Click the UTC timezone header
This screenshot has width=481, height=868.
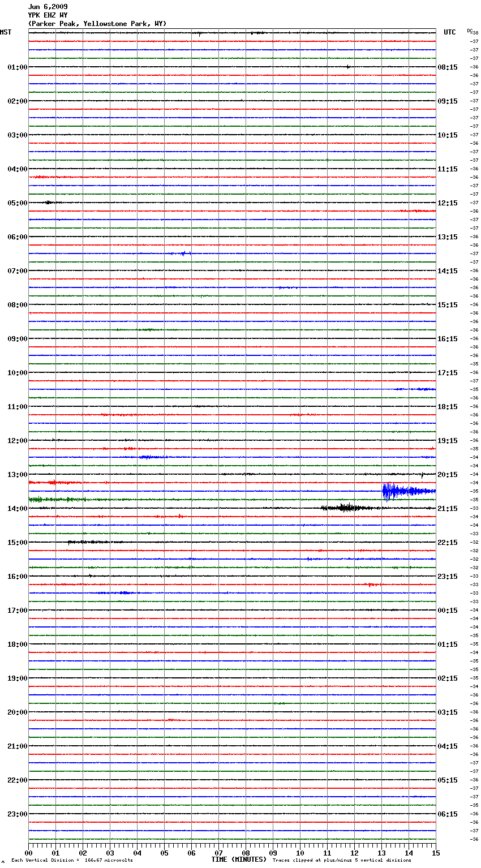450,32
